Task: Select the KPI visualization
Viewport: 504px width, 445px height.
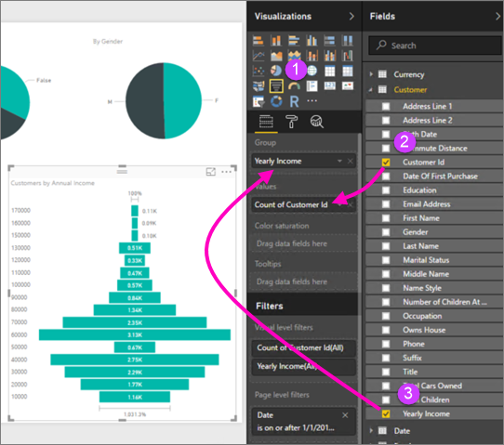Action: pos(348,85)
